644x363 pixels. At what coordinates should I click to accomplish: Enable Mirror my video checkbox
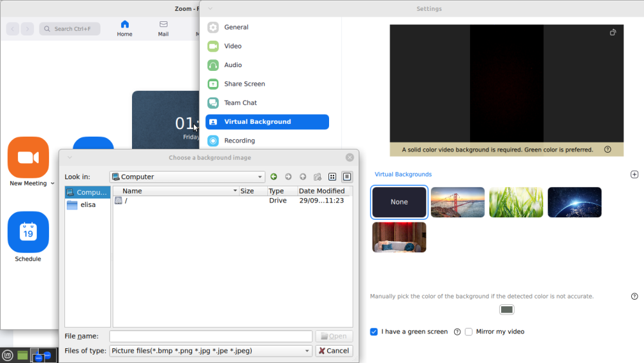(469, 332)
